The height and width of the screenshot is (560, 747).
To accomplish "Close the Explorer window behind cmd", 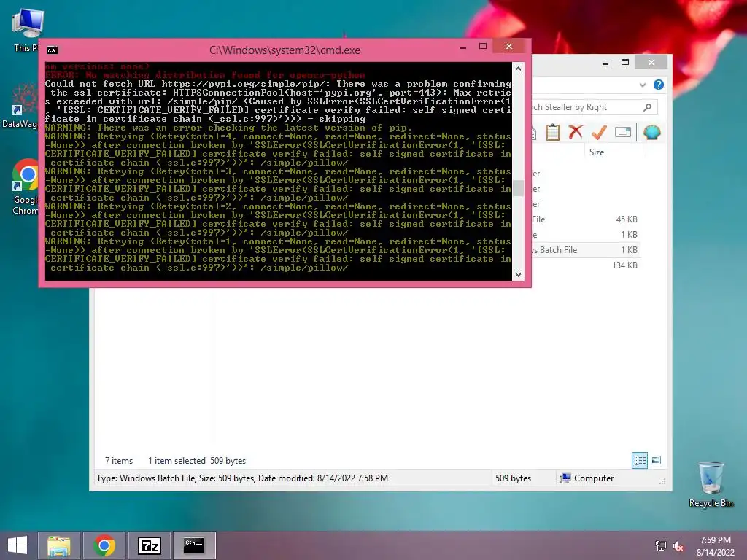I will point(651,63).
